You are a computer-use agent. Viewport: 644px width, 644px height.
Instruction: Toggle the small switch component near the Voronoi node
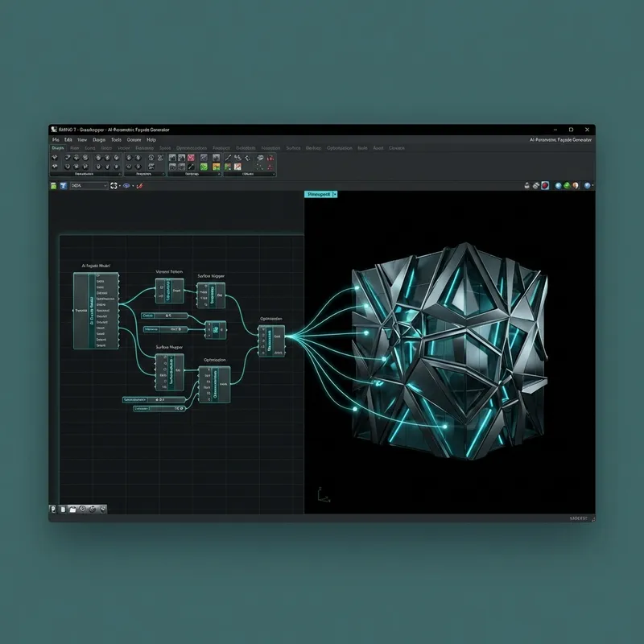point(165,316)
